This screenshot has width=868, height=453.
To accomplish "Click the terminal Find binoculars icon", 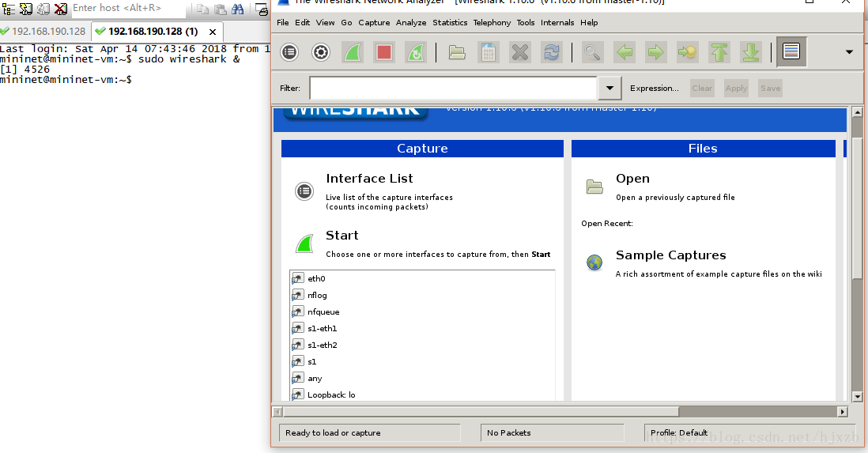I will 237,9.
